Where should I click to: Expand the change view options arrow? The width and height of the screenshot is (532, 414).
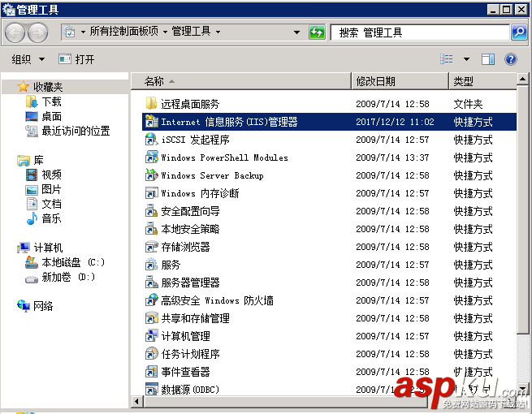466,59
